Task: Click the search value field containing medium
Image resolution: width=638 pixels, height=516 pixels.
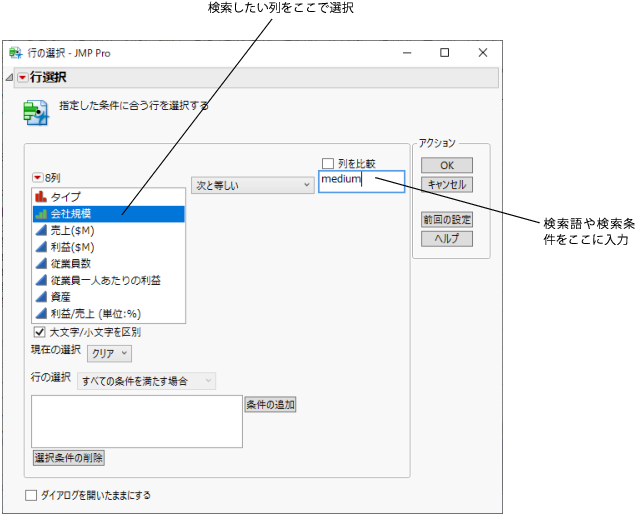Action: point(361,181)
